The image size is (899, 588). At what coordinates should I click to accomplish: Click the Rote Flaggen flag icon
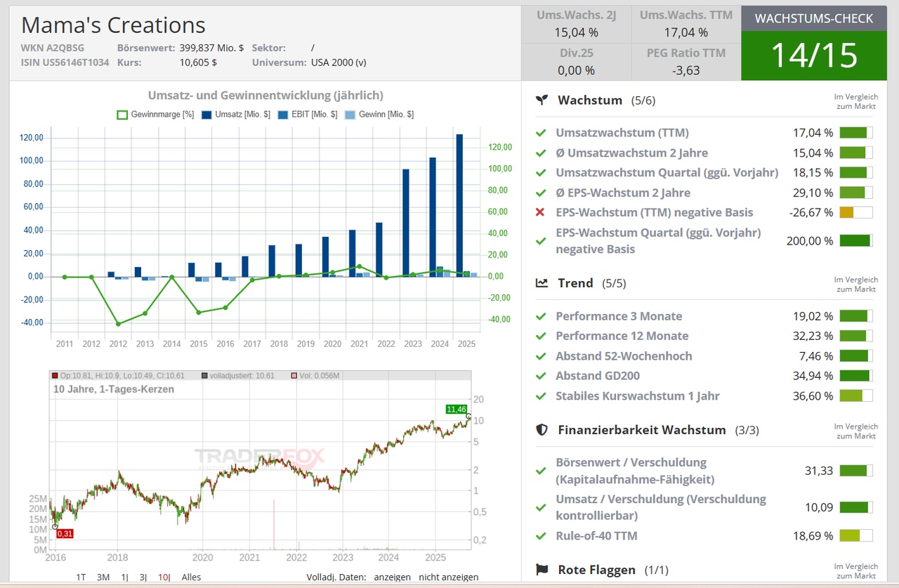click(x=542, y=570)
